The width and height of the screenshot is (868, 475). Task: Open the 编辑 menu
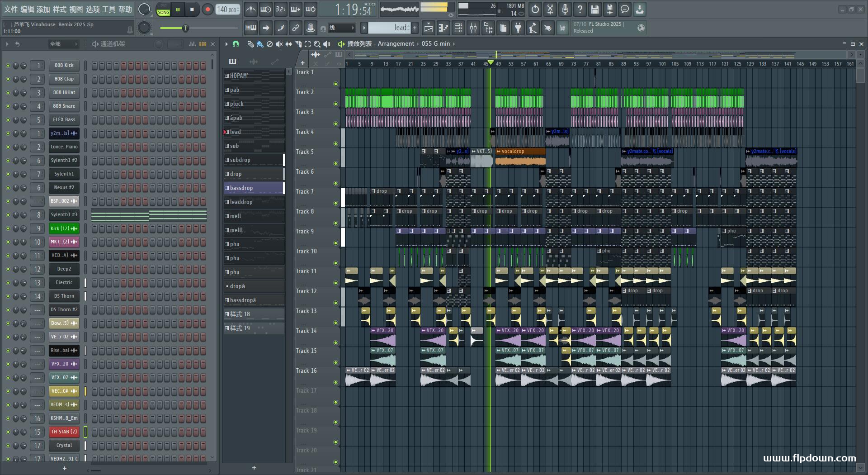[27, 9]
